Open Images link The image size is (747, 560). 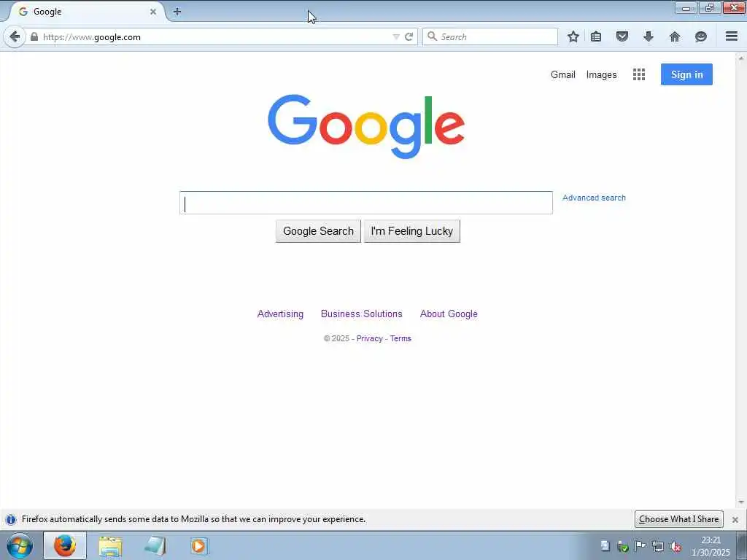[601, 75]
